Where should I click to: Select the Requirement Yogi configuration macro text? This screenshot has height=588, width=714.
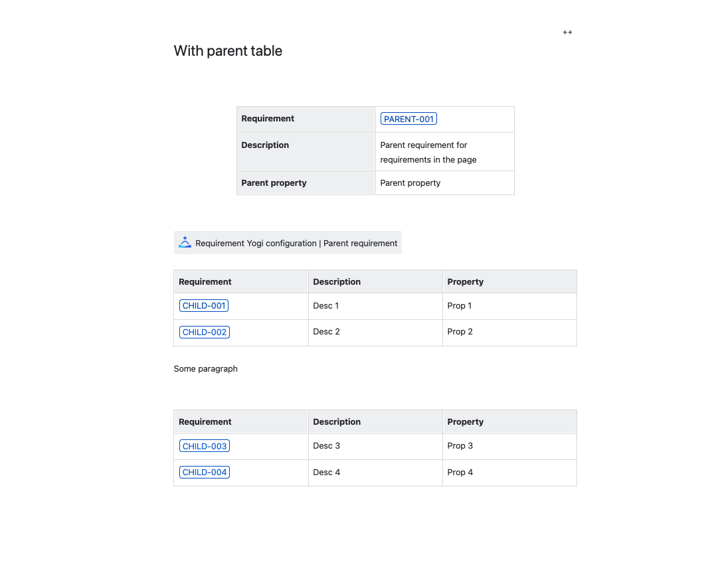[296, 244]
